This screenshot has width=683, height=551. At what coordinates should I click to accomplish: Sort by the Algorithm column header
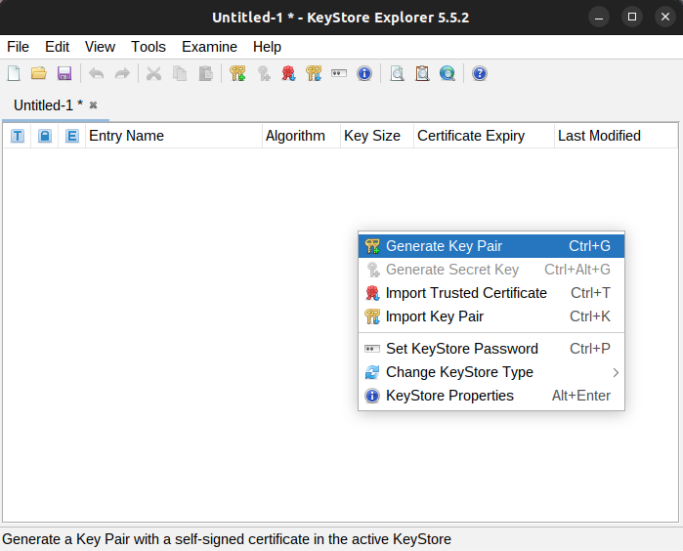coord(301,136)
